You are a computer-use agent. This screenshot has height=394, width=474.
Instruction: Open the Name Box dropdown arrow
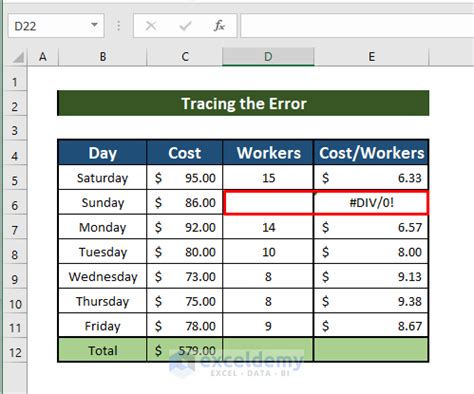click(94, 25)
